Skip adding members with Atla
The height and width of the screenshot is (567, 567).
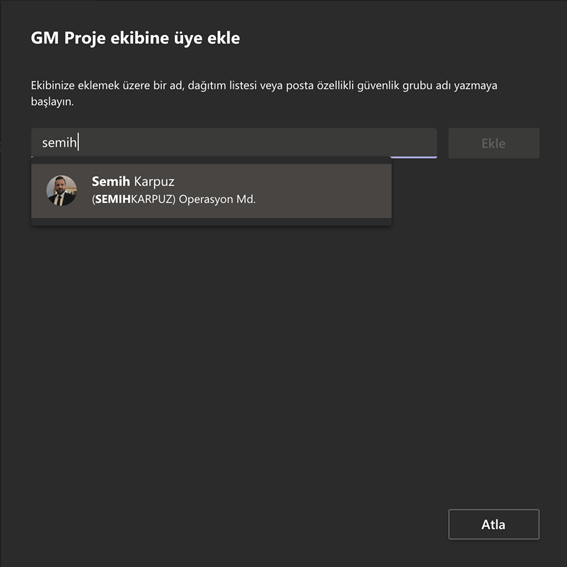coord(494,524)
